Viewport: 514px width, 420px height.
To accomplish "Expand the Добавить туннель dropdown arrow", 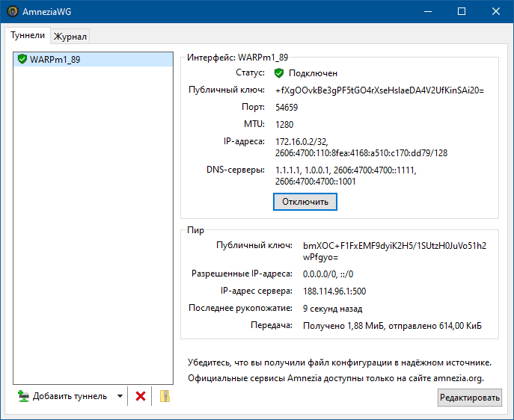I will point(120,396).
